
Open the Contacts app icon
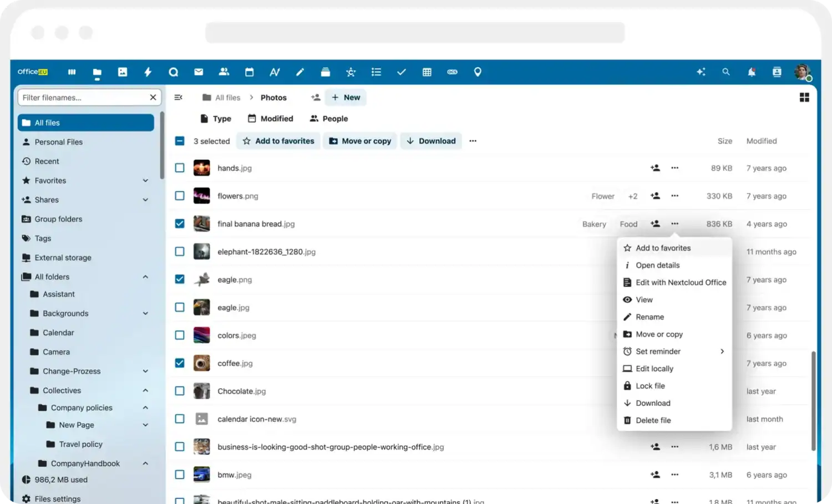[224, 72]
